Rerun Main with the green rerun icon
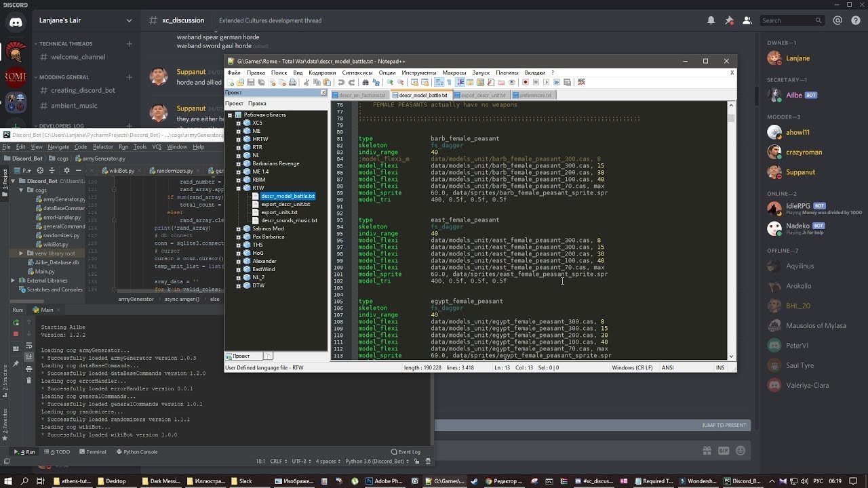Image resolution: width=868 pixels, height=488 pixels. click(16, 323)
